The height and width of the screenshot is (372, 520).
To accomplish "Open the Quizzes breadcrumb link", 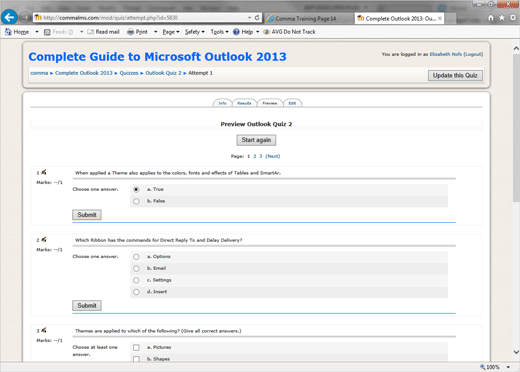I will (x=129, y=73).
